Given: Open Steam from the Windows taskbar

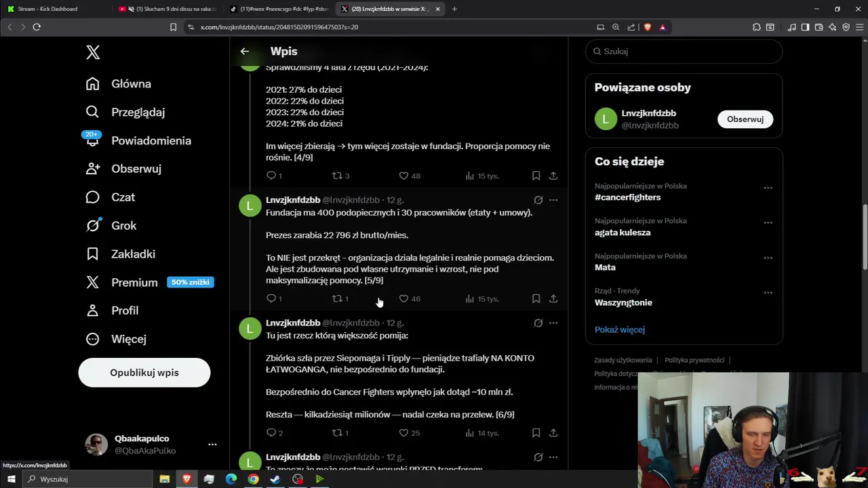Looking at the screenshot, I should coord(275,479).
